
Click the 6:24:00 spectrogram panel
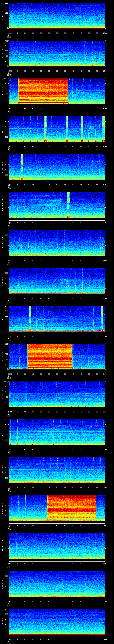(57, 394)
